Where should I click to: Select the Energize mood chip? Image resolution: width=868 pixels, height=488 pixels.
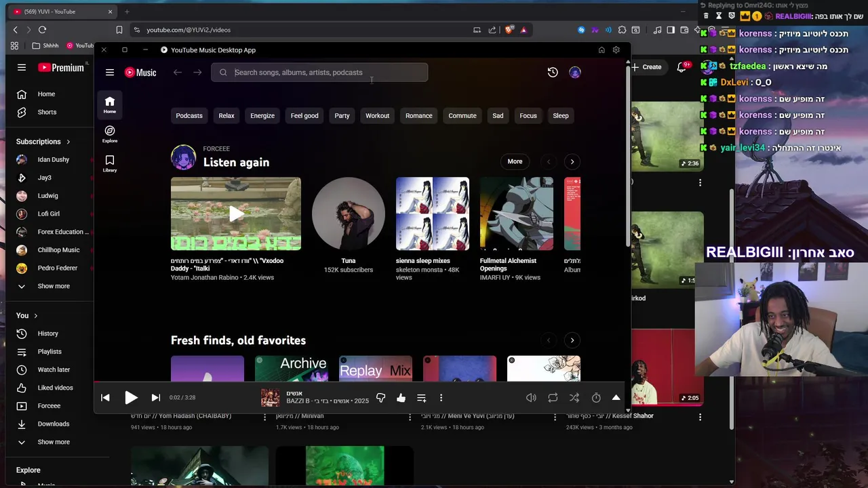pyautogui.click(x=262, y=116)
